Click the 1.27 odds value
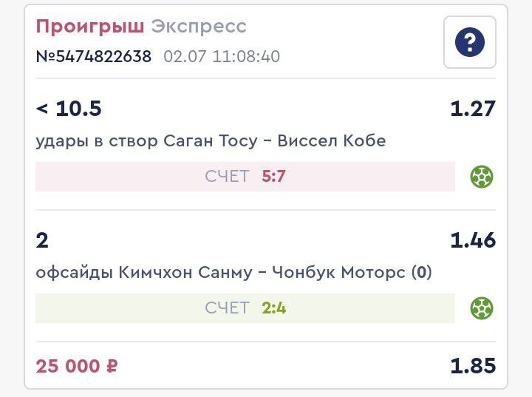The image size is (532, 397). 473,109
